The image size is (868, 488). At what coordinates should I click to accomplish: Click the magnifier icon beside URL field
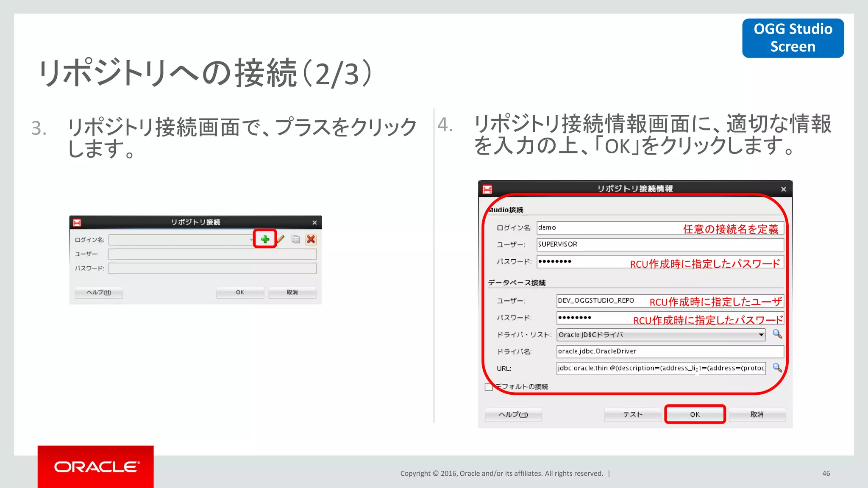tap(777, 368)
